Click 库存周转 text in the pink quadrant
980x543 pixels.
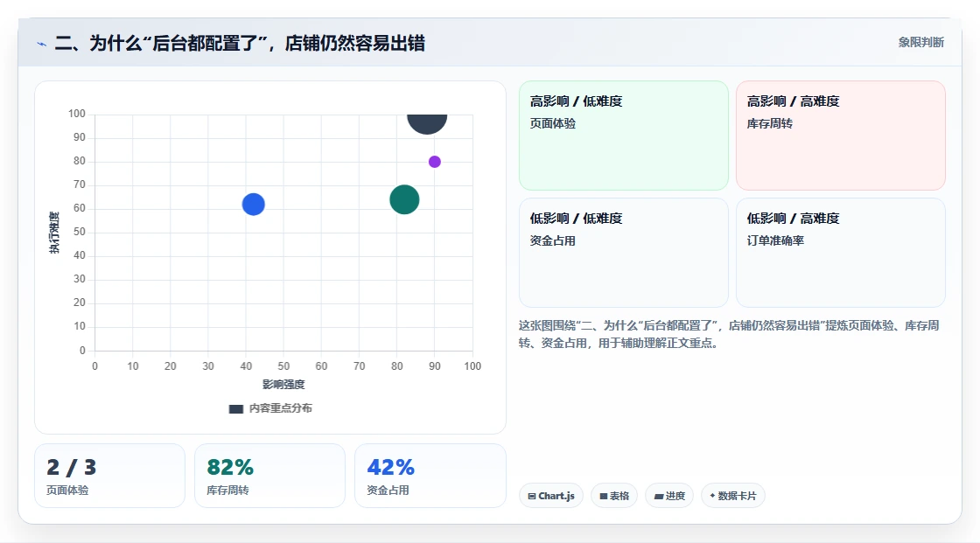(x=769, y=123)
